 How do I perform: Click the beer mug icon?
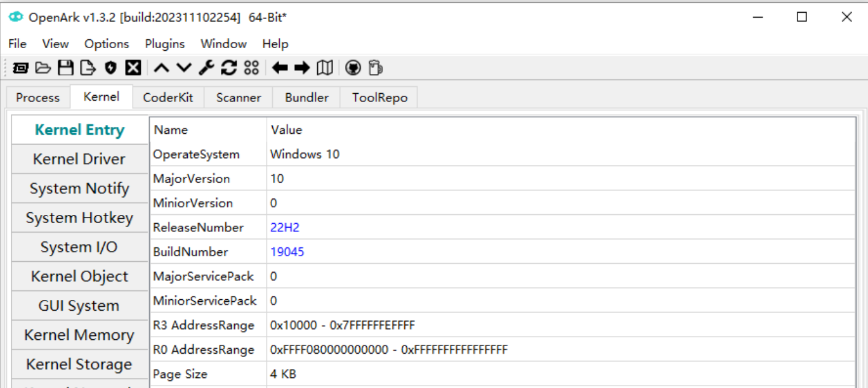pyautogui.click(x=375, y=68)
